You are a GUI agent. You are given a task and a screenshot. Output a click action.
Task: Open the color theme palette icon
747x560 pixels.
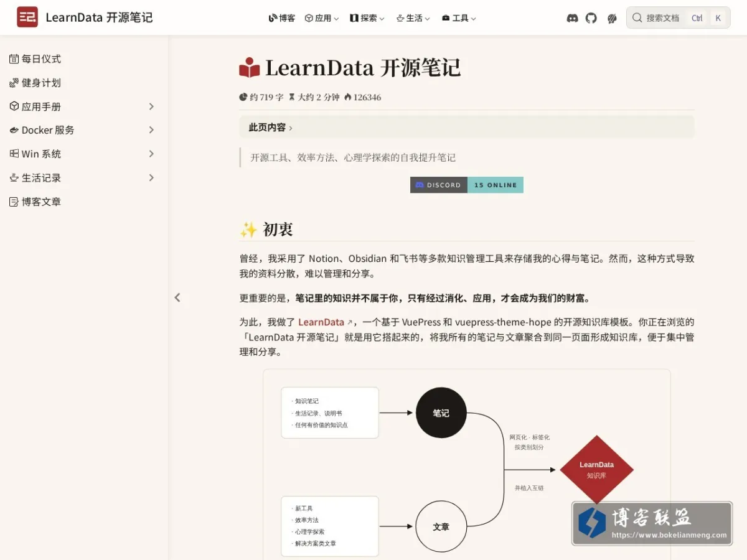point(612,18)
